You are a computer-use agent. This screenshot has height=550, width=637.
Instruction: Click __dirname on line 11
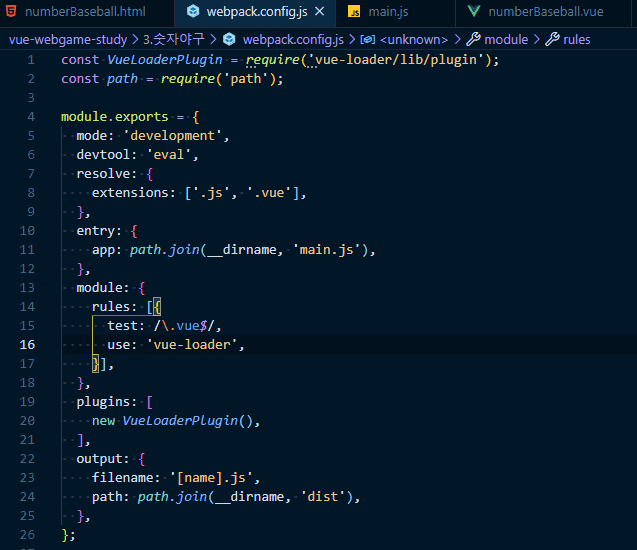click(242, 250)
